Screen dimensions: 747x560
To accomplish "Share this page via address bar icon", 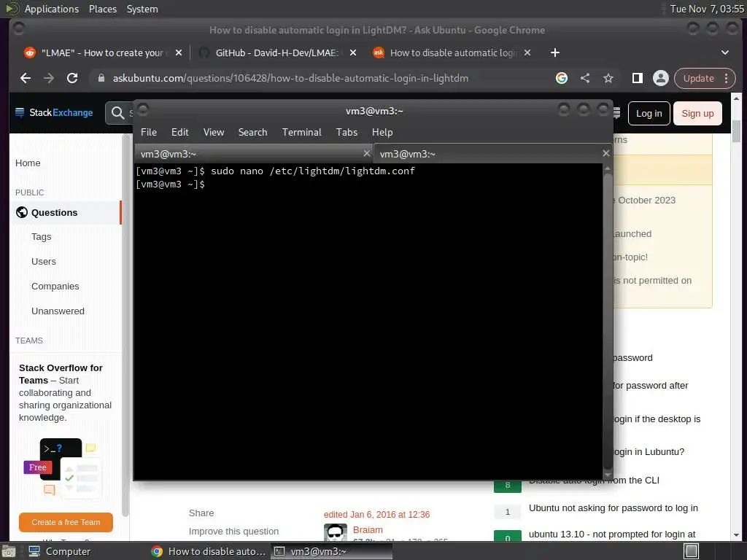I will 585,78.
